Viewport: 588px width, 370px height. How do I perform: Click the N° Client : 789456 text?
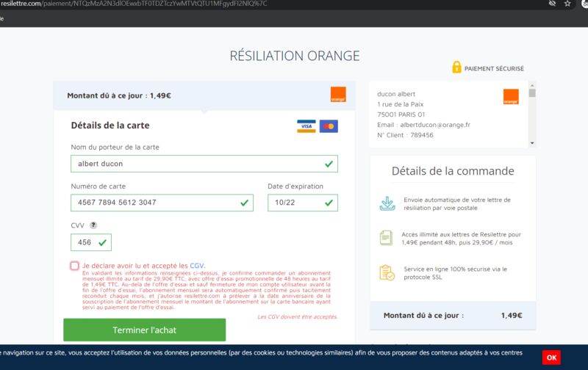coord(405,135)
